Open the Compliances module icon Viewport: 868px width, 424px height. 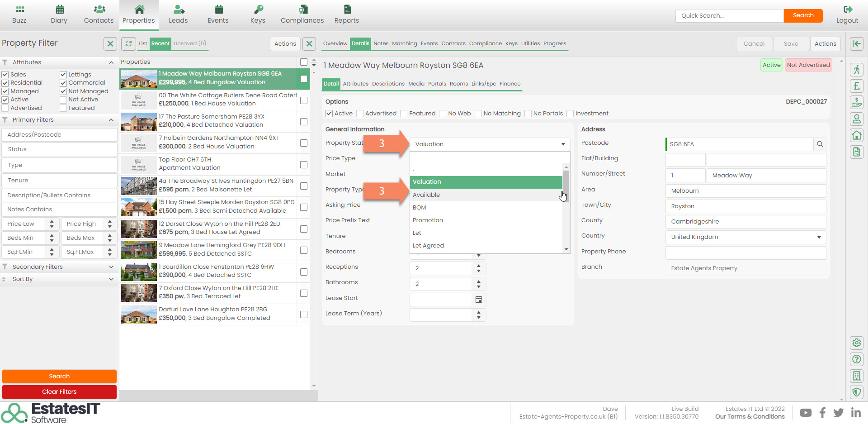pyautogui.click(x=302, y=10)
